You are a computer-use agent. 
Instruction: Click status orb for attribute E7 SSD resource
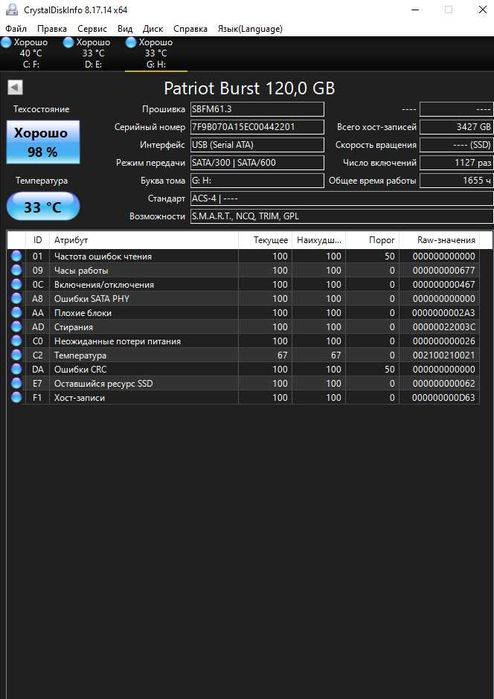pos(16,383)
